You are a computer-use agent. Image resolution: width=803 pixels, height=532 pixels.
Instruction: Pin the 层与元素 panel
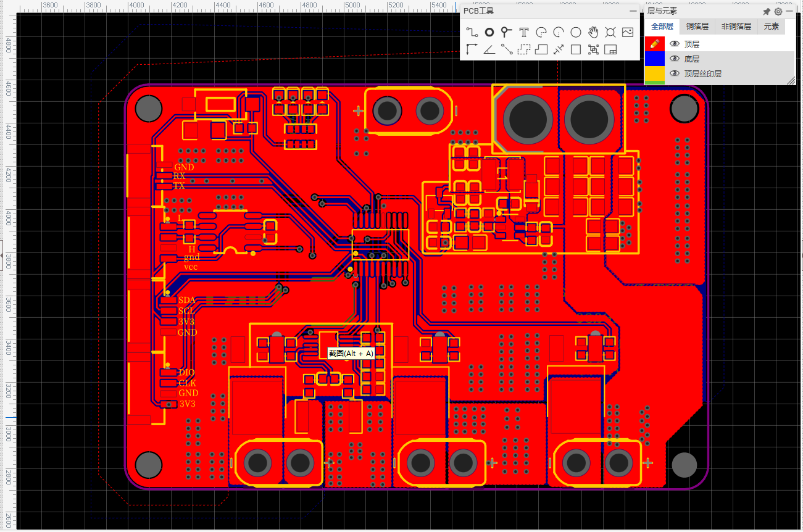(767, 11)
